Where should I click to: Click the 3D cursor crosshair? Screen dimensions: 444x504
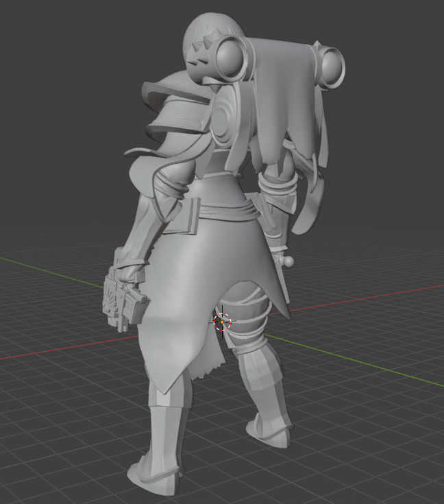(222, 322)
